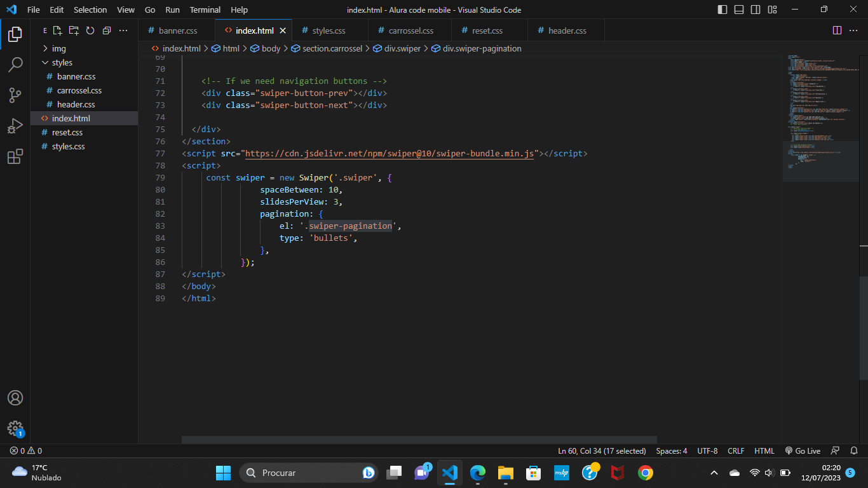This screenshot has width=868, height=488.
Task: Open the Go menu
Action: tap(150, 10)
